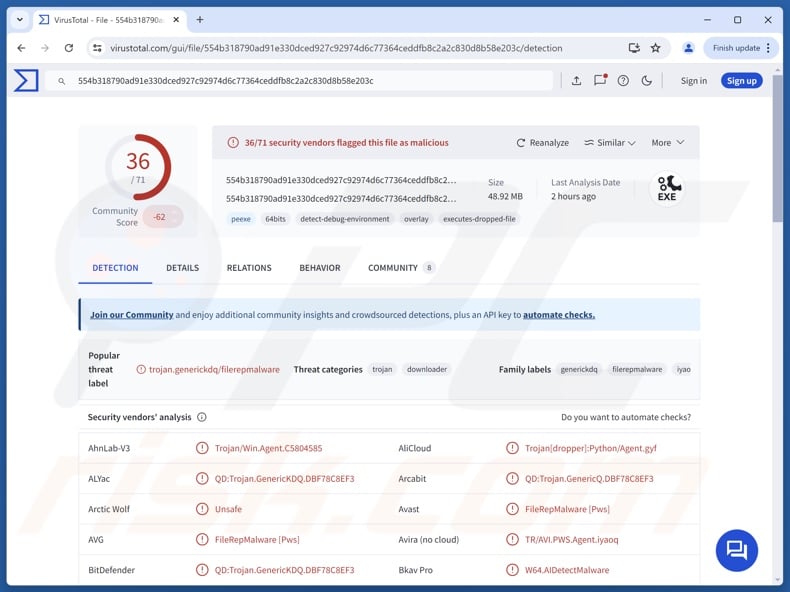
Task: Open the chat bubble widget
Action: (x=737, y=550)
